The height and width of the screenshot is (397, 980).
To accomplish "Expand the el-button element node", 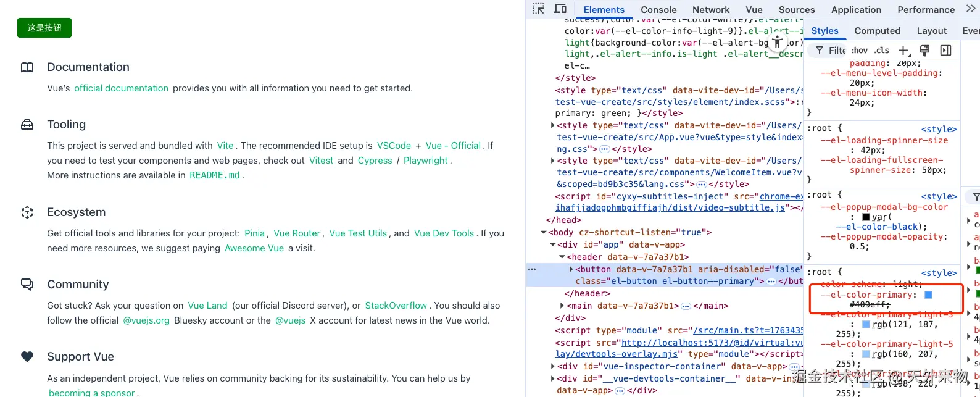I will (x=571, y=269).
